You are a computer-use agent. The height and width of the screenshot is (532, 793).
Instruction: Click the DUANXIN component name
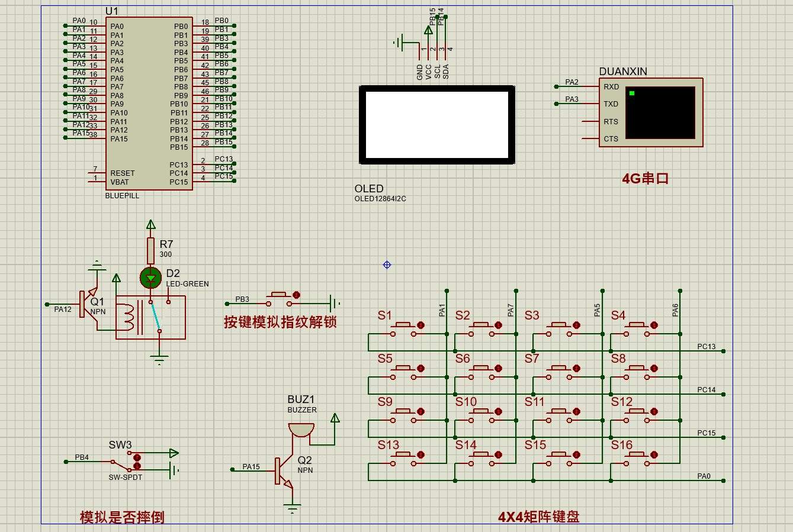click(x=623, y=72)
